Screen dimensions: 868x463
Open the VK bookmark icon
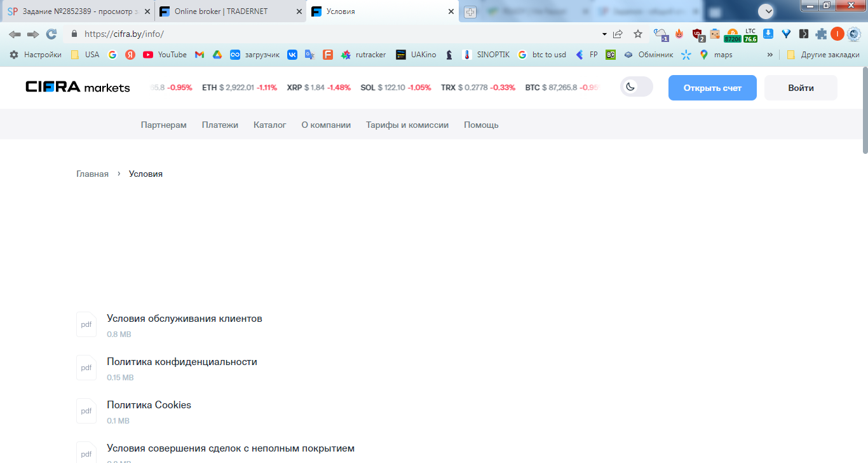(292, 55)
